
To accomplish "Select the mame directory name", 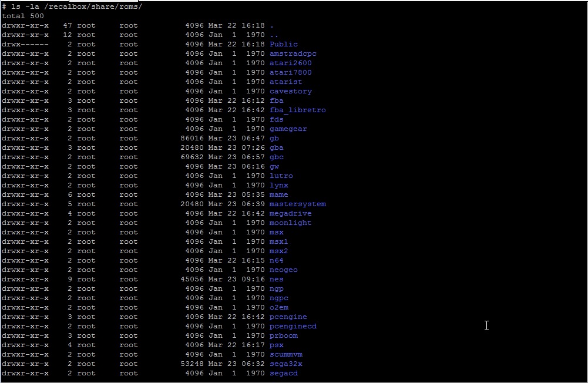I will pyautogui.click(x=278, y=194).
